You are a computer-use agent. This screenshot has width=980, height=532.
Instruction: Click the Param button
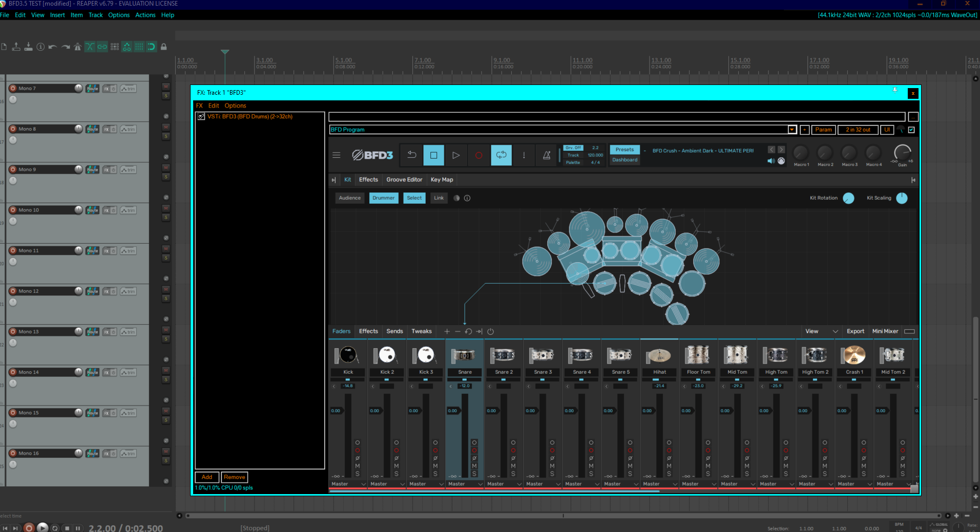click(x=823, y=130)
